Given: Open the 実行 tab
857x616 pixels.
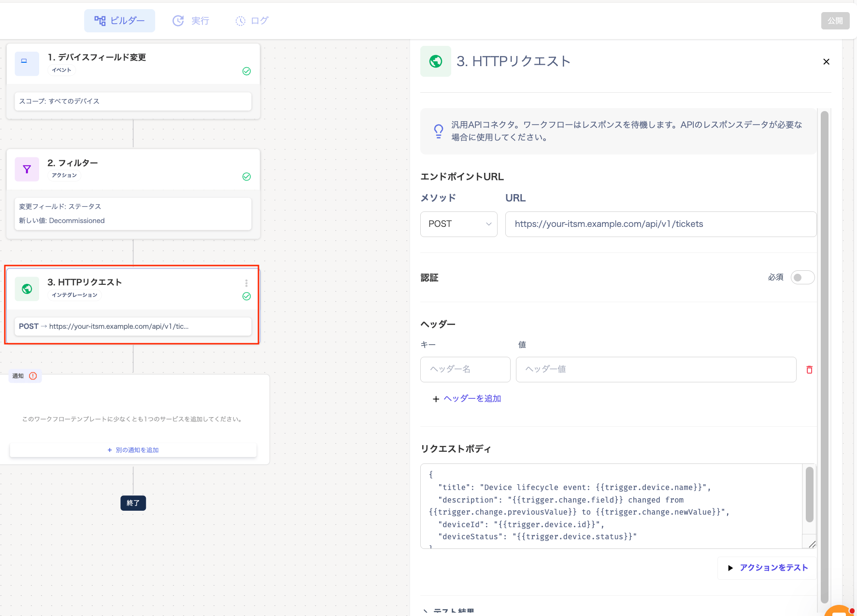Looking at the screenshot, I should pyautogui.click(x=191, y=21).
